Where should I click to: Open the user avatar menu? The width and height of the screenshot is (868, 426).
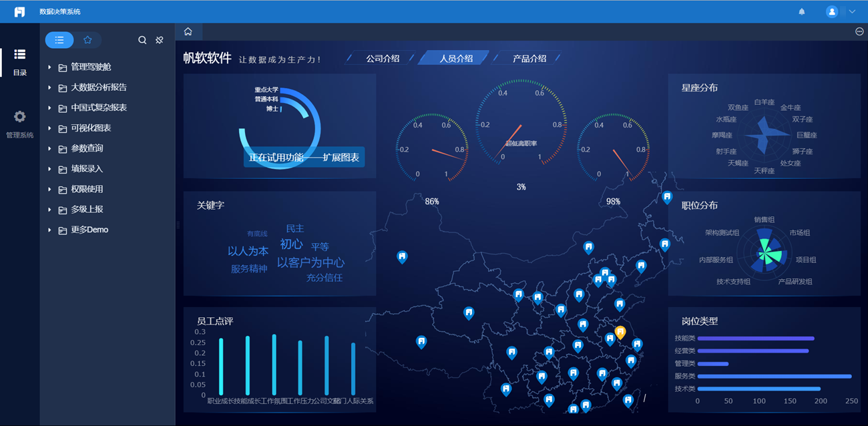point(832,11)
